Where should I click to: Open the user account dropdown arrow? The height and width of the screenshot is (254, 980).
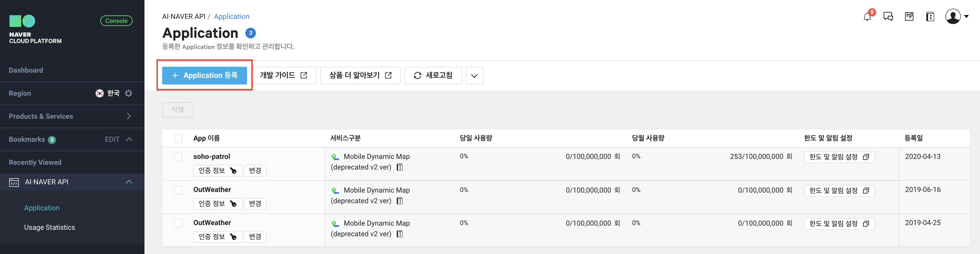tap(966, 17)
